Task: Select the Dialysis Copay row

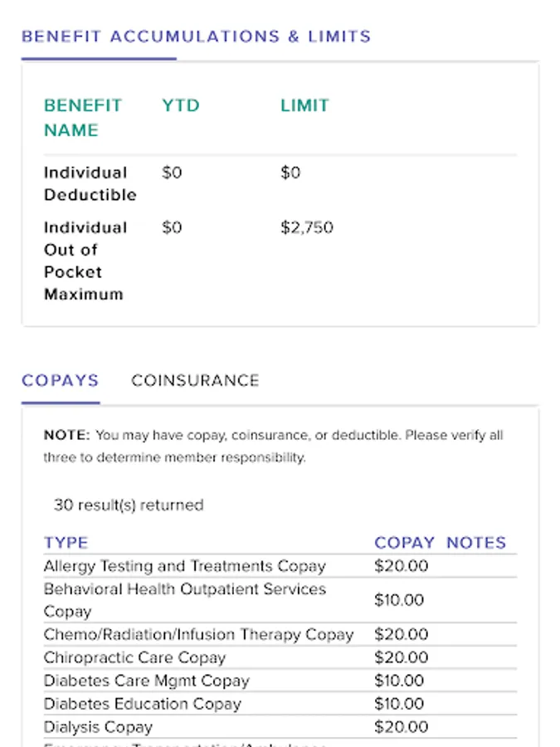Action: (x=98, y=727)
